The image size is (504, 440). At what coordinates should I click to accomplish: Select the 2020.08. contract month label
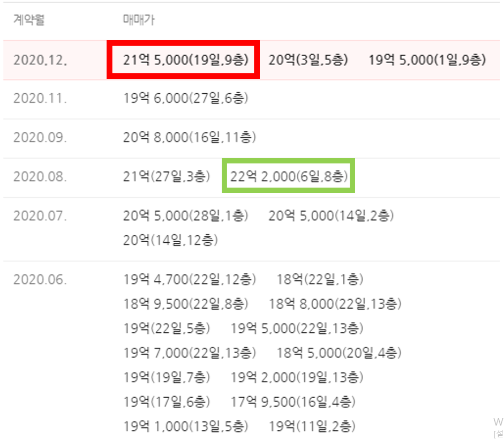pos(40,176)
